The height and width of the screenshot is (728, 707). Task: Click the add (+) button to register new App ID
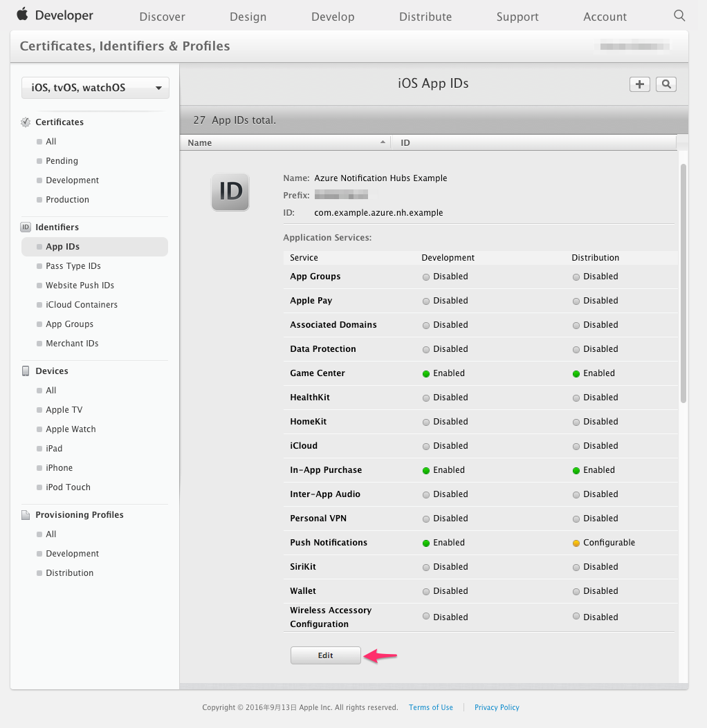639,84
